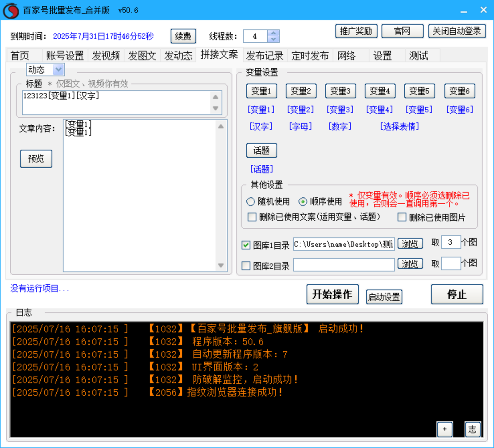Click 变量3 button

coord(340,91)
